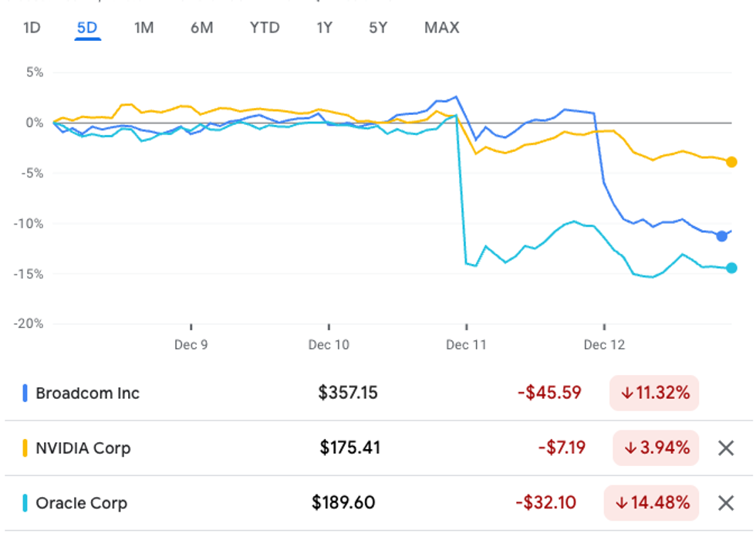Open the MAX chart view
756x537 pixels.
tap(440, 28)
